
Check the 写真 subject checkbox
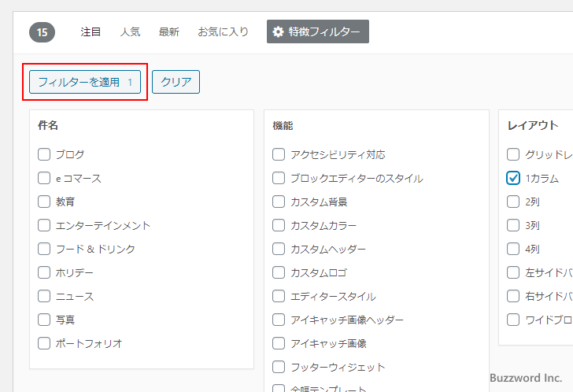(44, 320)
